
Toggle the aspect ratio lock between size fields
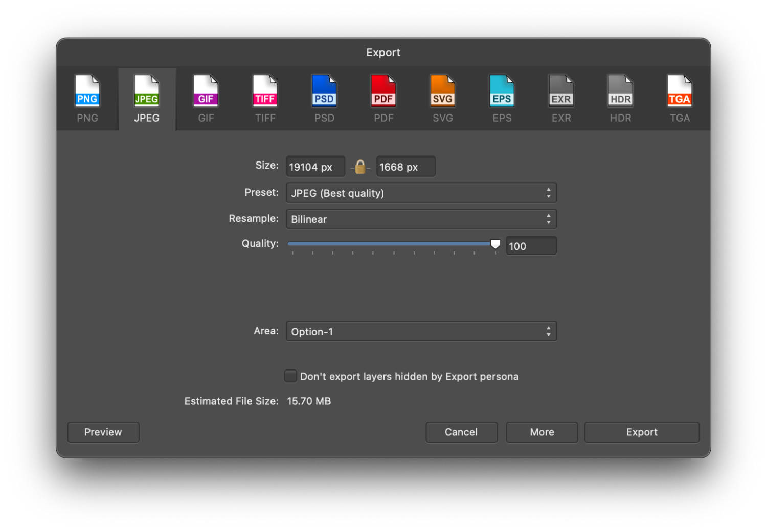pos(360,166)
